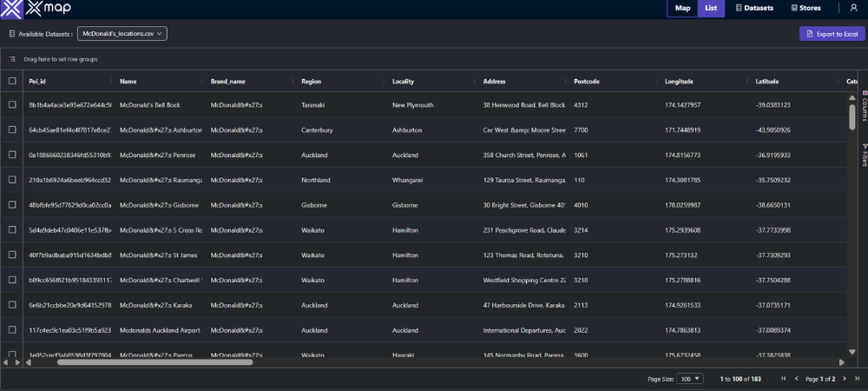Sort by the Poi_id column header

[x=37, y=82]
